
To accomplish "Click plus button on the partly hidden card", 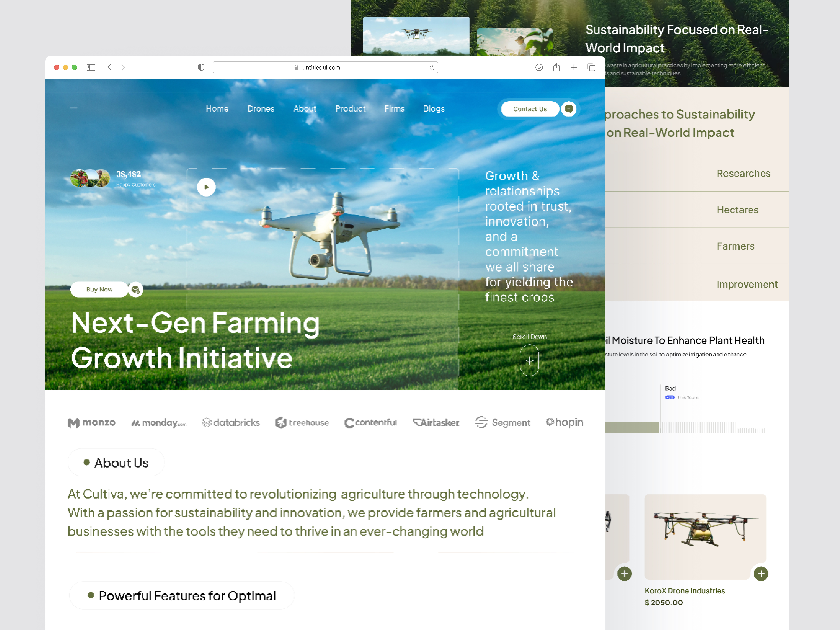I will coord(624,574).
